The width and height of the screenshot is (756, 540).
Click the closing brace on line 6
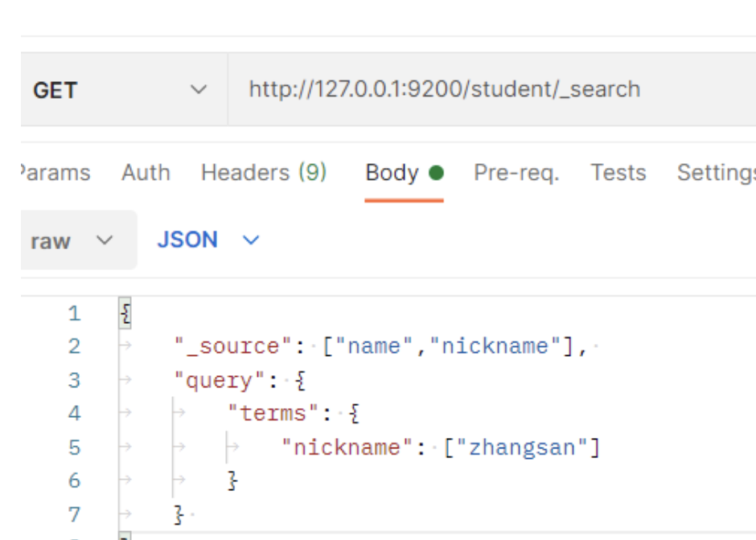233,481
